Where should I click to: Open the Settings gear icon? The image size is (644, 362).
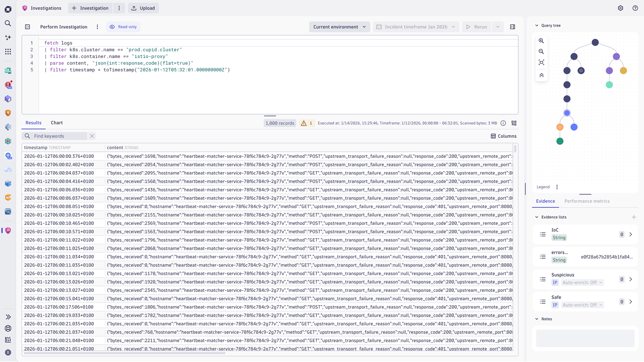621,8
